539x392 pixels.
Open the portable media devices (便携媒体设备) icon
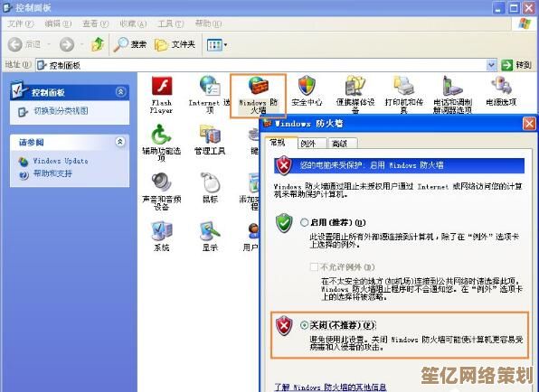[x=355, y=95]
